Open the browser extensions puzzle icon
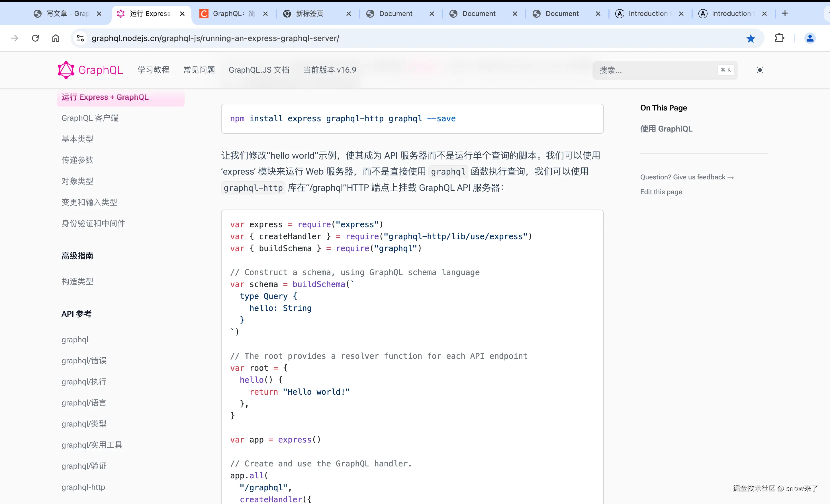This screenshot has width=830, height=504. click(x=780, y=38)
